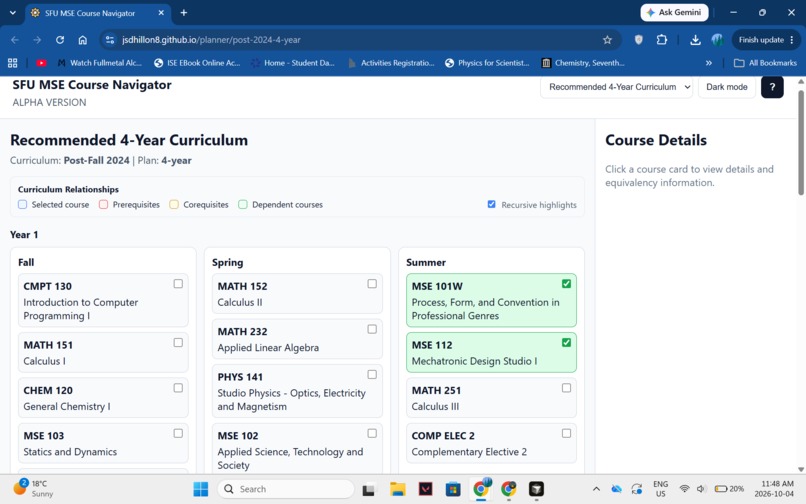Check the MATH 232 course checkbox
The height and width of the screenshot is (504, 806).
point(372,329)
